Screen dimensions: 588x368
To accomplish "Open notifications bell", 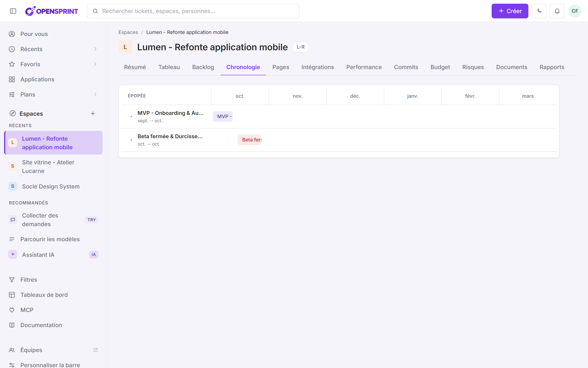I will pos(557,11).
